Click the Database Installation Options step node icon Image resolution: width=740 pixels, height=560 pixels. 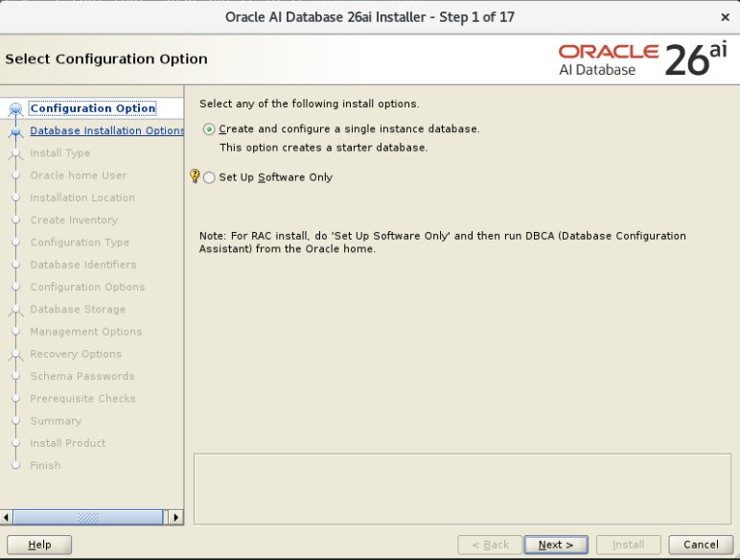15,131
